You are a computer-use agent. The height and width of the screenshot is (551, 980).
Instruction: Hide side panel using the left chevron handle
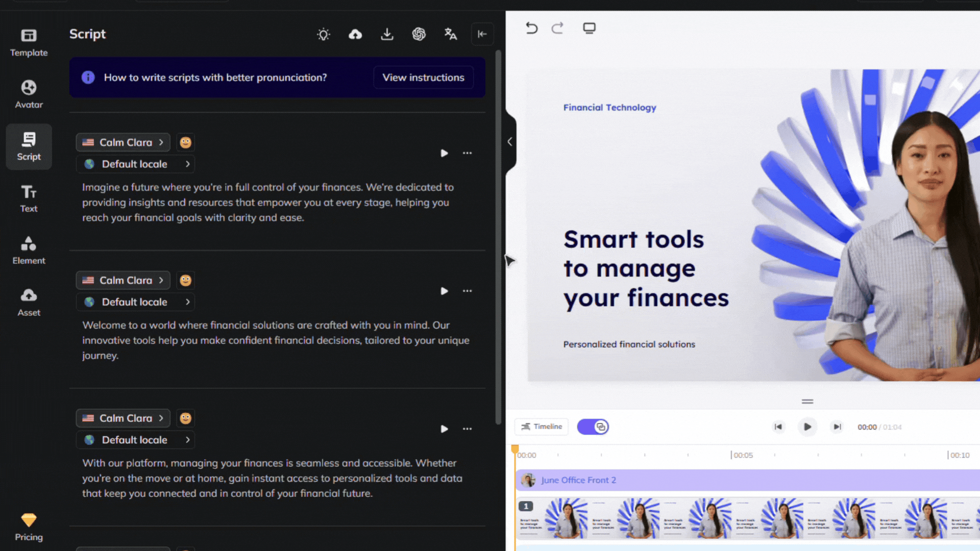[x=510, y=142]
